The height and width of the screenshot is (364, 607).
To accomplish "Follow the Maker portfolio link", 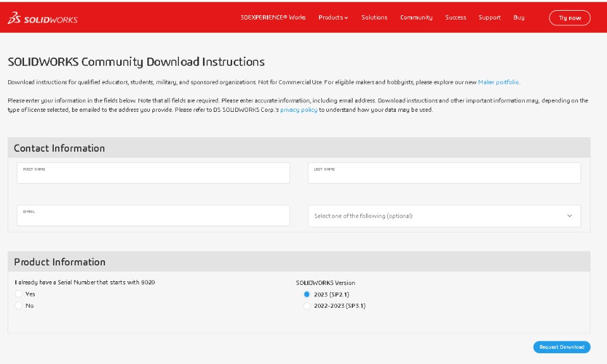I will (499, 82).
